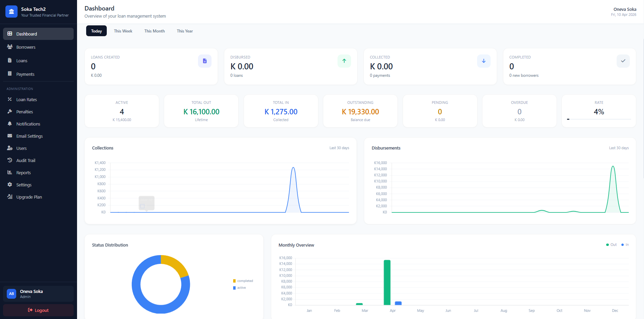
Task: Open the Audit Trail history icon
Action: click(10, 160)
